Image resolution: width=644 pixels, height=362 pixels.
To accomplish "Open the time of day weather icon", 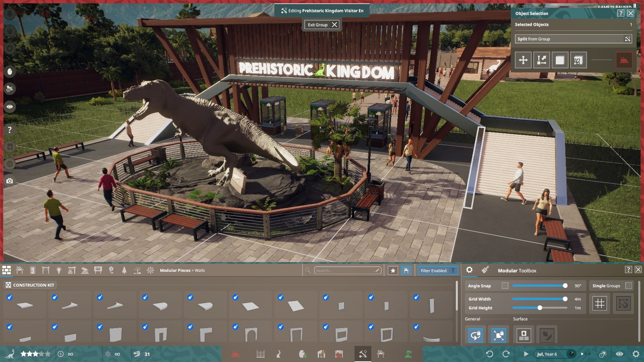I will [603, 354].
